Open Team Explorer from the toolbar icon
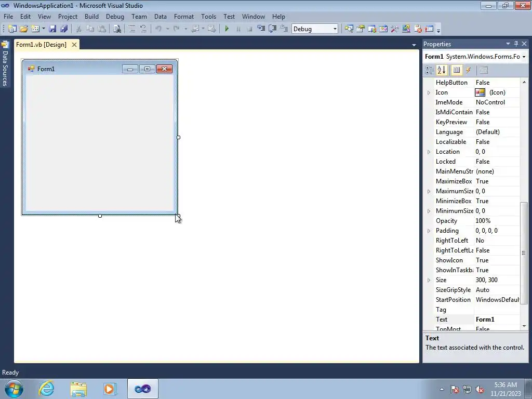The height and width of the screenshot is (399, 532). [372, 29]
